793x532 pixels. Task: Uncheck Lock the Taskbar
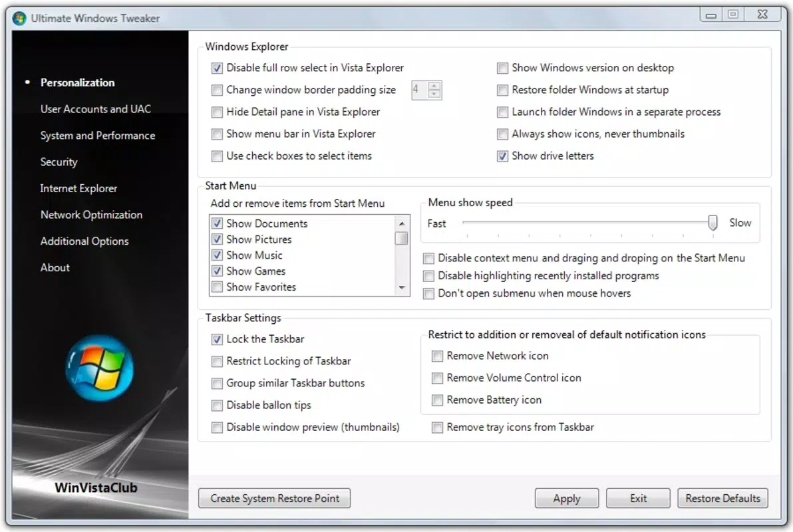(217, 339)
